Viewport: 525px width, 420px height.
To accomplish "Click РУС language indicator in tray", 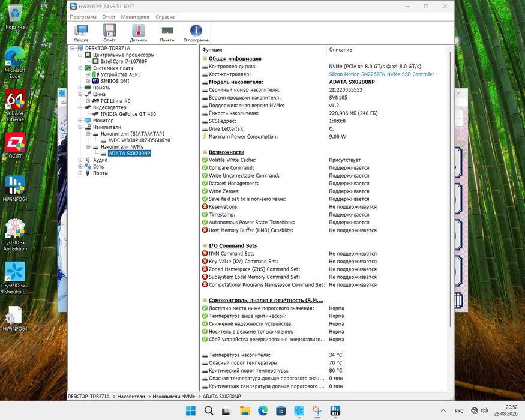I will coord(459,410).
